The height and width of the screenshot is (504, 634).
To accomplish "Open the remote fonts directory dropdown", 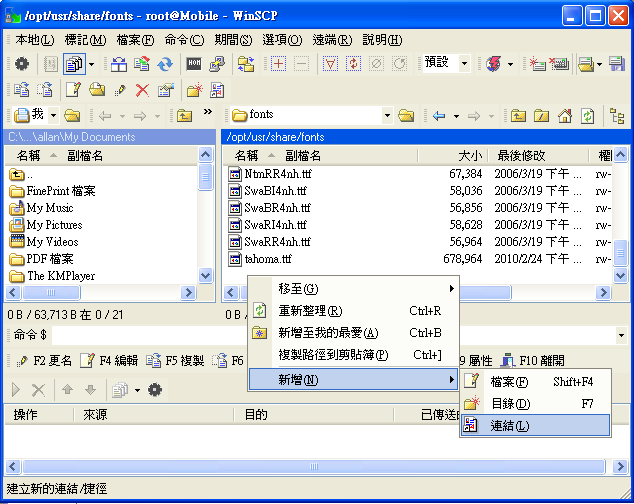I will [x=387, y=115].
